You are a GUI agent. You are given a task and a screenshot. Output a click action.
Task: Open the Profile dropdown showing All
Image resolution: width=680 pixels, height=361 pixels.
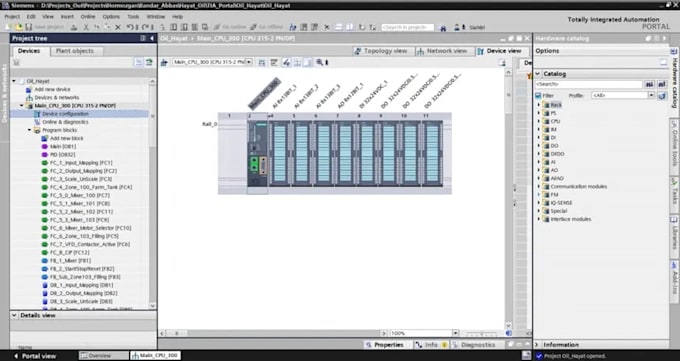[623, 95]
